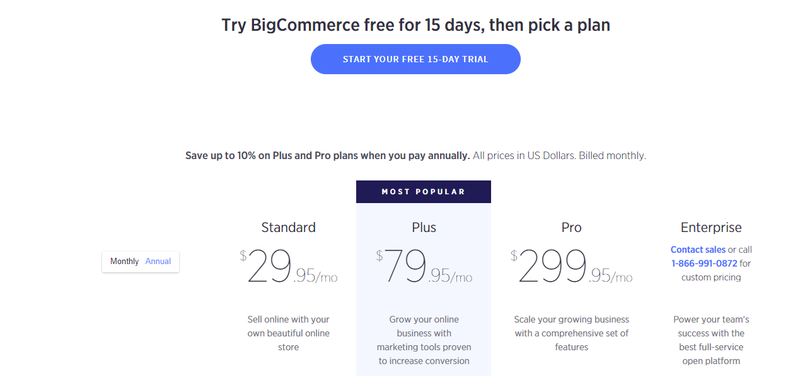
Task: Click the $79.95/mo Plus price
Action: 423,267
